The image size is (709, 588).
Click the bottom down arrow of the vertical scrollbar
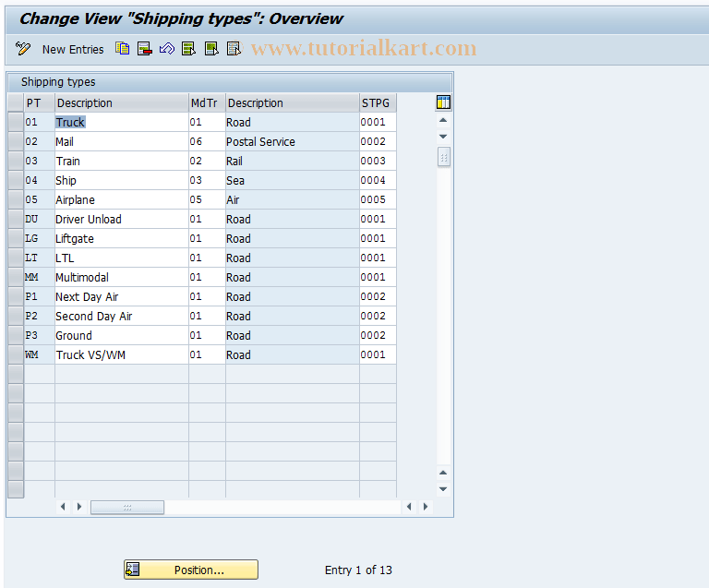443,489
